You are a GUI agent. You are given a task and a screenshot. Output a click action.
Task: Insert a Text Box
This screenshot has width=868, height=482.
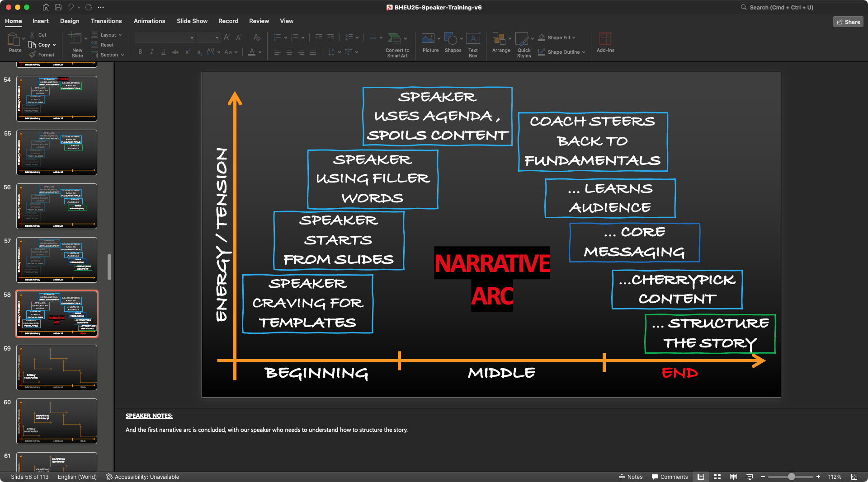[473, 39]
